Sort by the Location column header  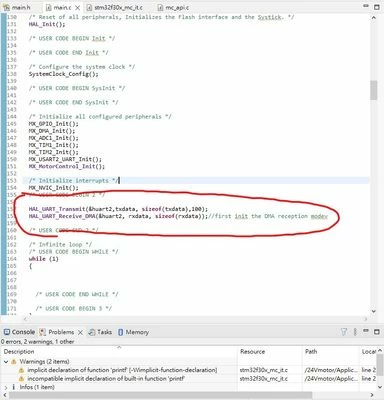pos(368,352)
